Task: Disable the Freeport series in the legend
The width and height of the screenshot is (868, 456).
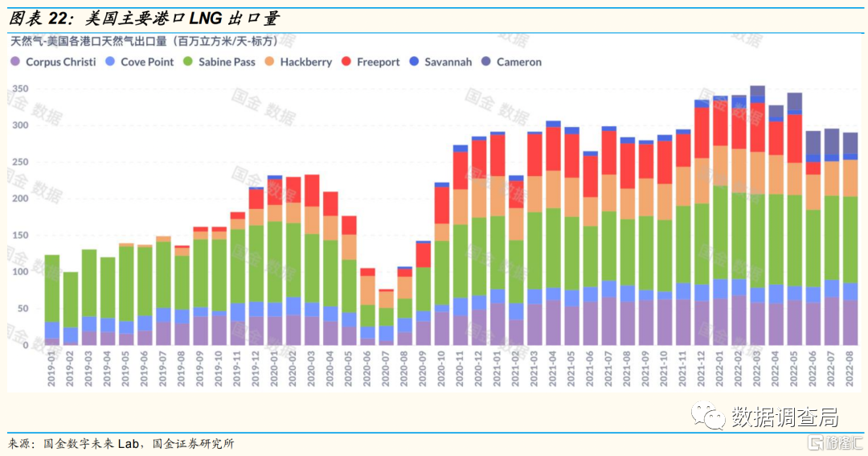Action: coord(378,62)
